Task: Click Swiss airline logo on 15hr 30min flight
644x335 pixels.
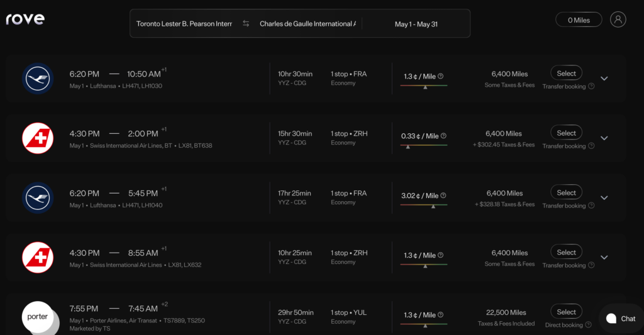Action: [38, 138]
